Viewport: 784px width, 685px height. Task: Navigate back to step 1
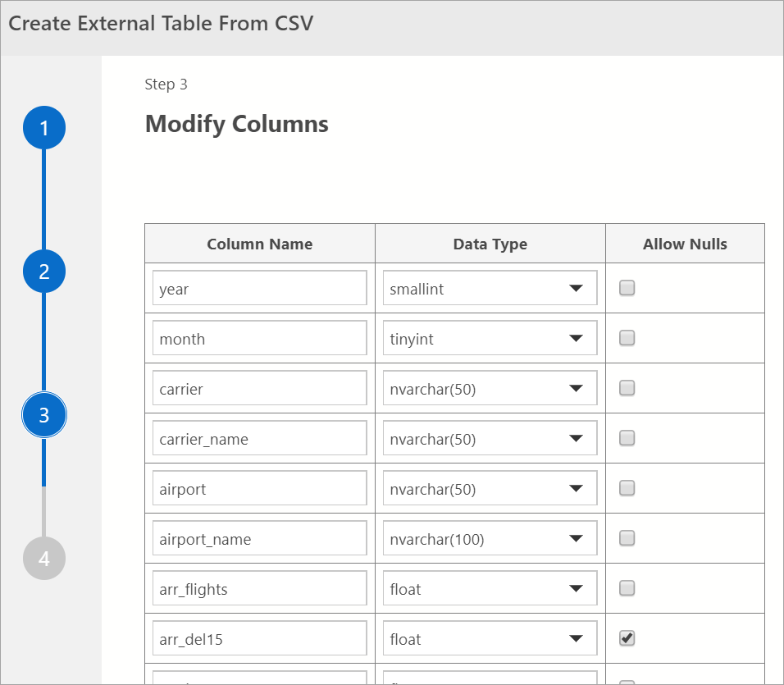click(43, 127)
